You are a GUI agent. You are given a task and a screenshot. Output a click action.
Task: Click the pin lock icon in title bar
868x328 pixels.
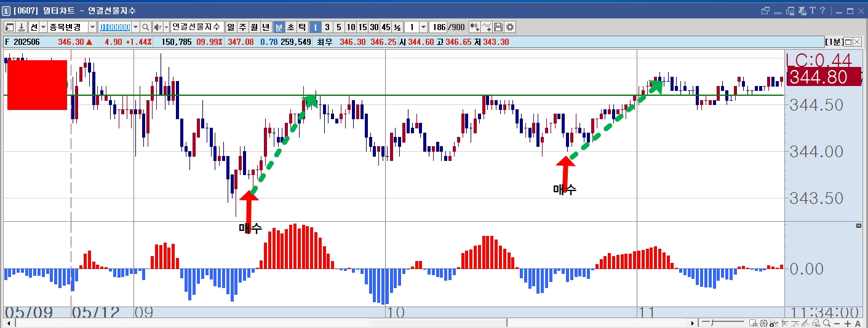(802, 10)
